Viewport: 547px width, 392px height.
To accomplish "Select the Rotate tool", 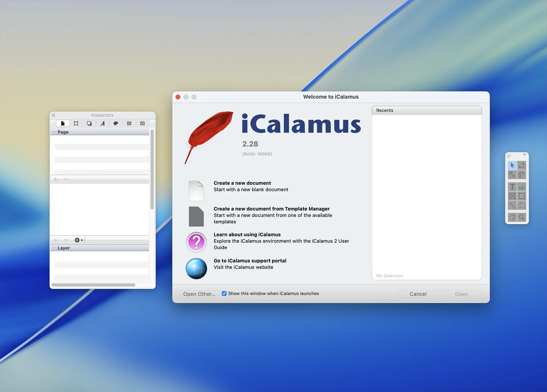I will click(522, 165).
